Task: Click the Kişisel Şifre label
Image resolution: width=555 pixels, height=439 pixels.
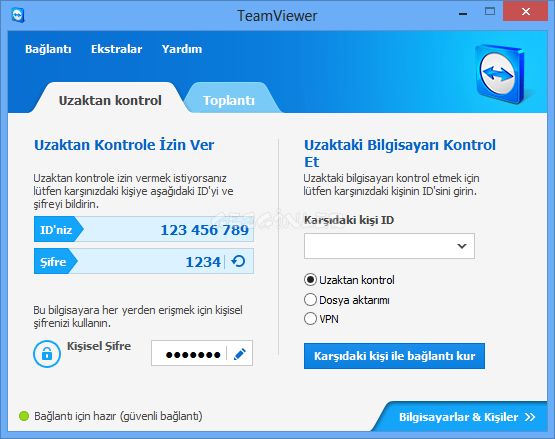Action: coord(99,346)
